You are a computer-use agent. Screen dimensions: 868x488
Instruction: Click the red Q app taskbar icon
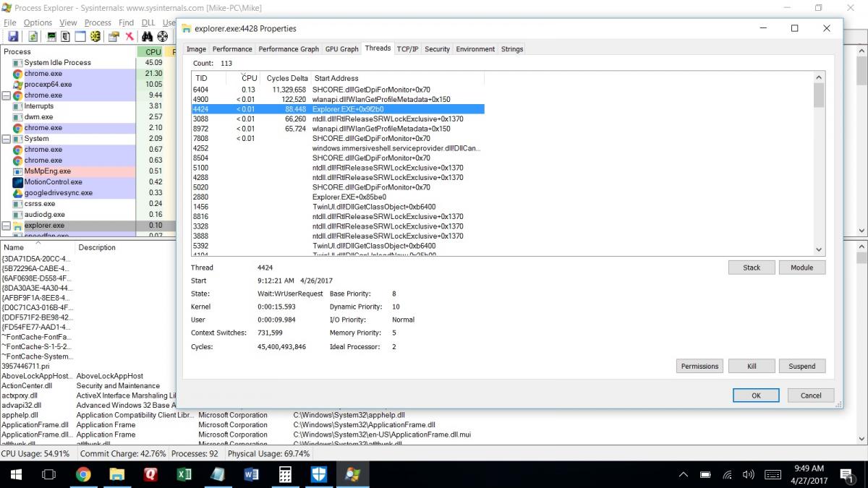point(150,475)
